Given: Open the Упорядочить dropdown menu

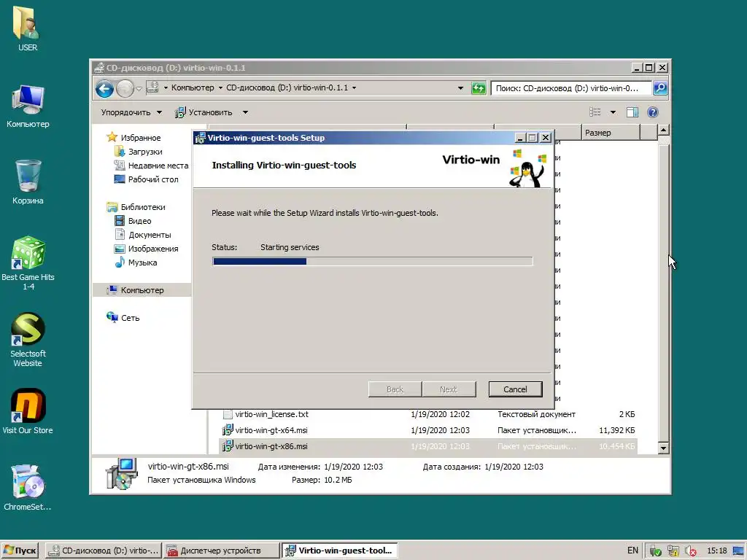Looking at the screenshot, I should click(x=131, y=112).
